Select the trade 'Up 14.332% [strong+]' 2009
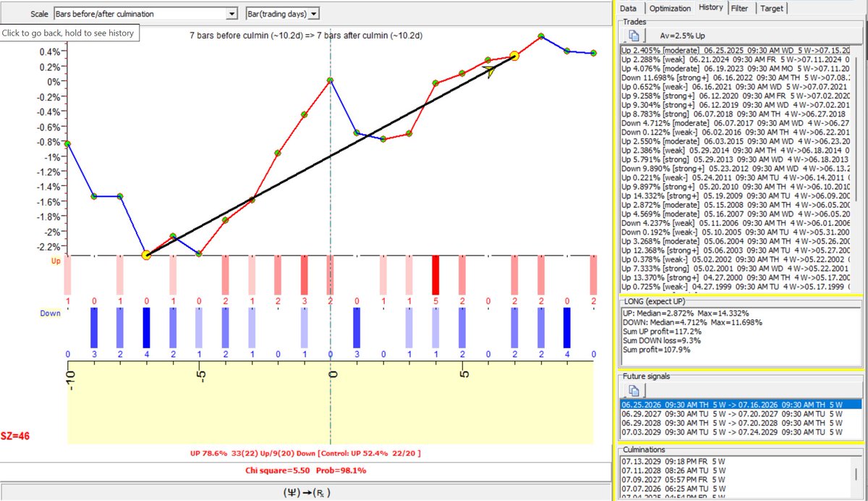The image size is (868, 501). (735, 195)
